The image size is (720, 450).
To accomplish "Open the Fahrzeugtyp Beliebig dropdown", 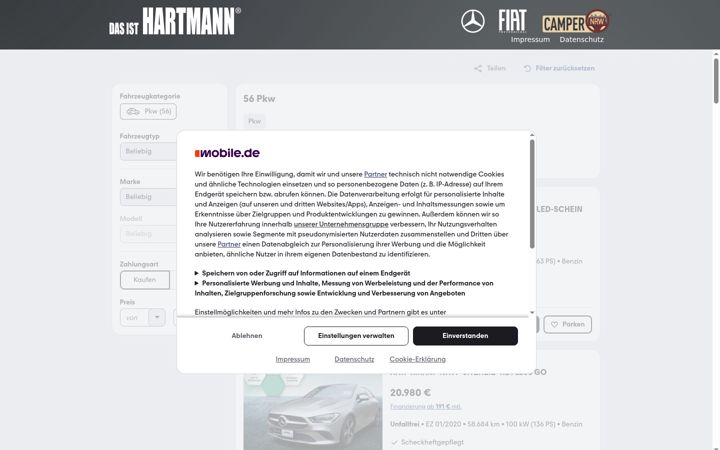I will click(x=148, y=152).
